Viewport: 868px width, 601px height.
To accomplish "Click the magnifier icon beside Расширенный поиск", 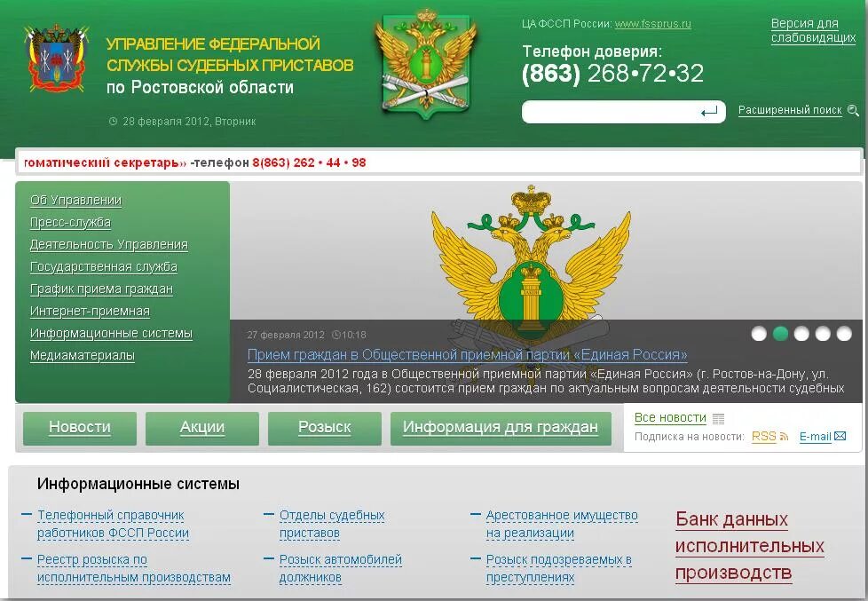I will [853, 110].
